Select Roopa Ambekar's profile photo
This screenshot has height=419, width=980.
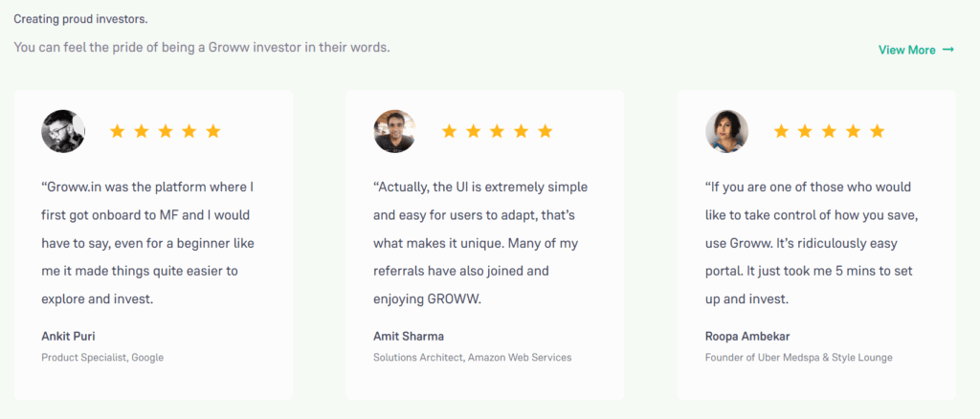point(727,131)
